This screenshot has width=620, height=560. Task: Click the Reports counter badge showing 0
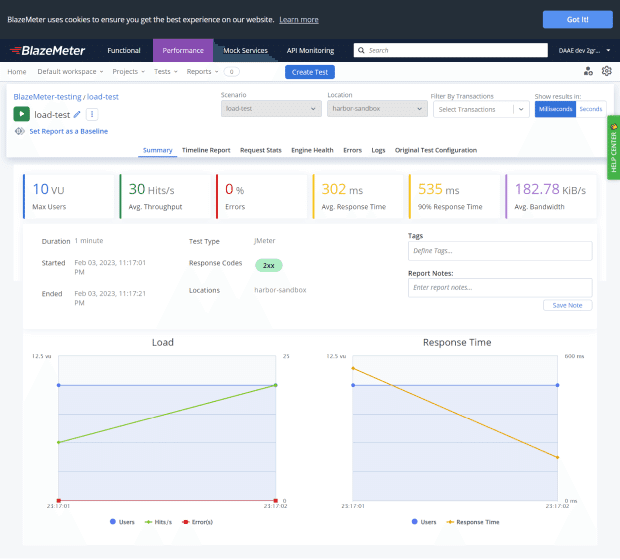click(x=231, y=72)
